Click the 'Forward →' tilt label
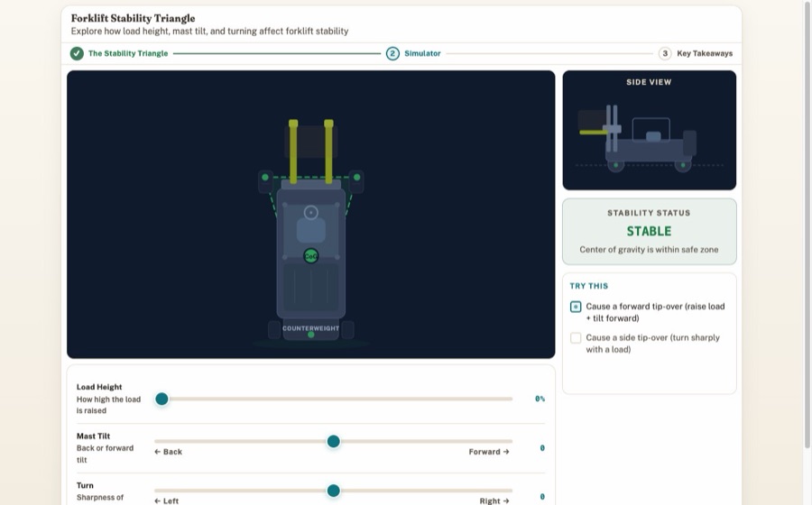The width and height of the screenshot is (812, 505). click(489, 452)
